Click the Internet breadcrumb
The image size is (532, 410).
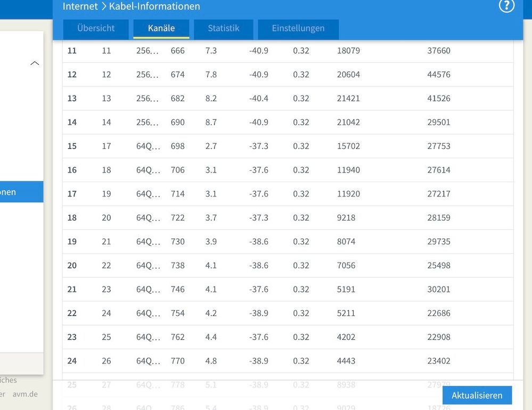click(x=80, y=6)
